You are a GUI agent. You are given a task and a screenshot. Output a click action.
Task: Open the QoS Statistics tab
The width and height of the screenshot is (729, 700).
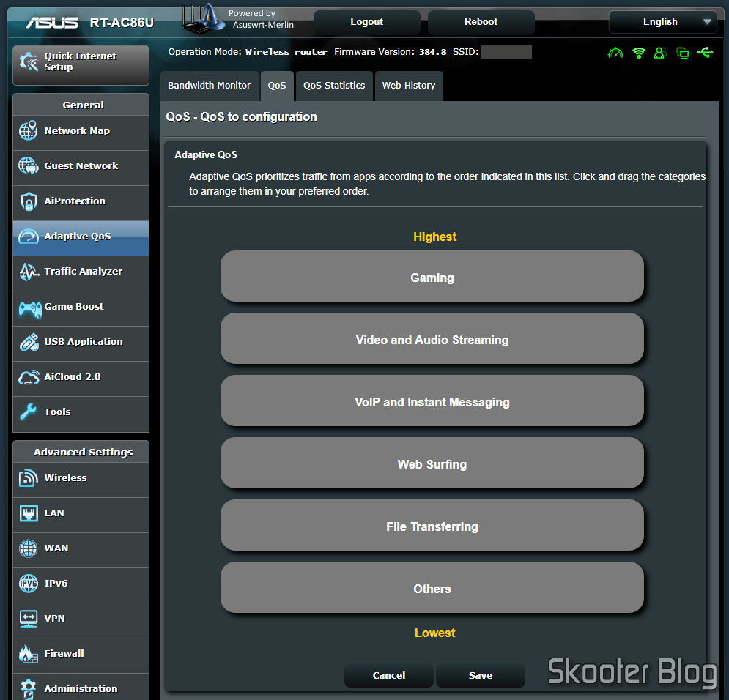(334, 86)
